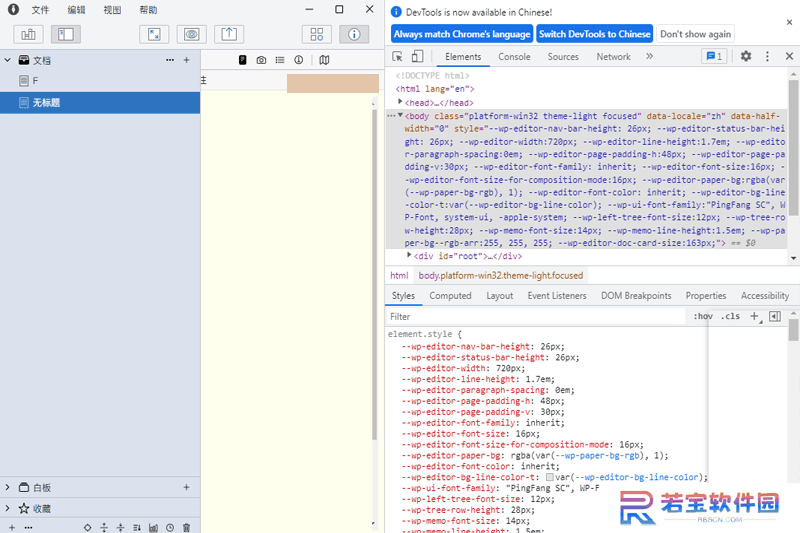Toggle the info inspector button
Viewport: 800px width, 533px height.
pyautogui.click(x=354, y=34)
